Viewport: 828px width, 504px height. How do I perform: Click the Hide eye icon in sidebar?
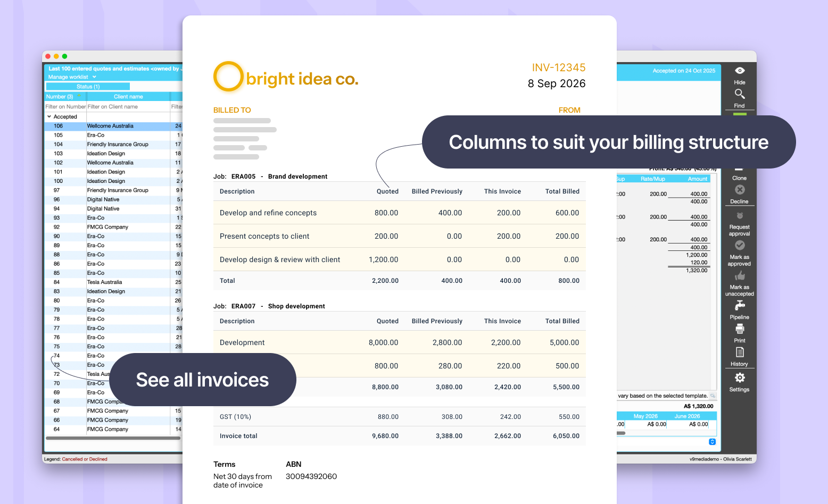pos(740,71)
